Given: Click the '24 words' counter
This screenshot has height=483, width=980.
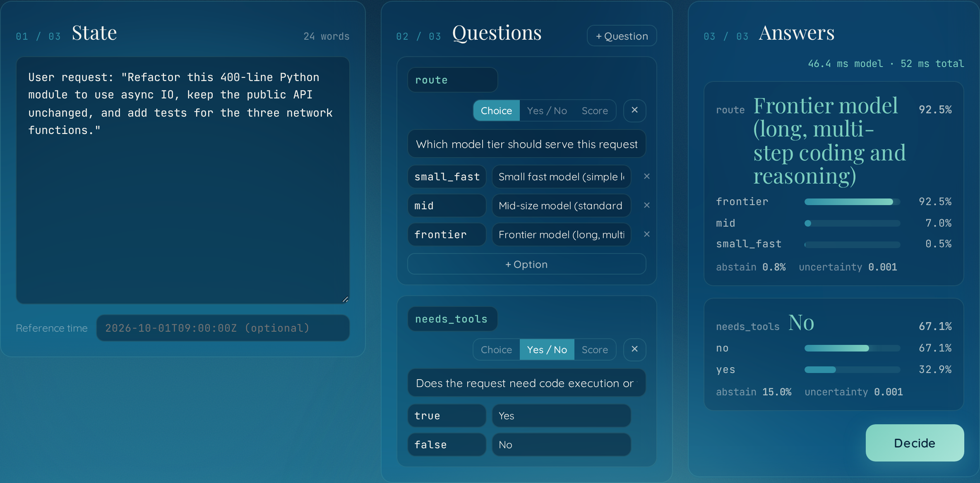Looking at the screenshot, I should [326, 36].
